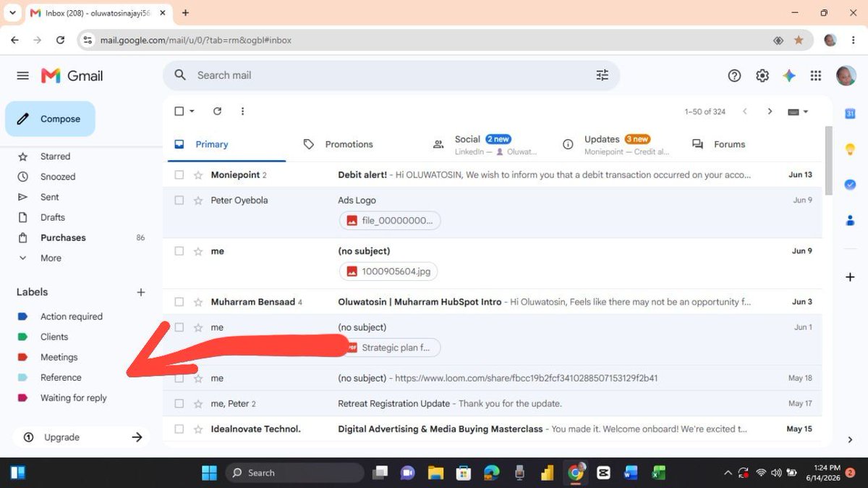Open the Purchases folder
Screen dimensions: 868x488
click(x=63, y=237)
